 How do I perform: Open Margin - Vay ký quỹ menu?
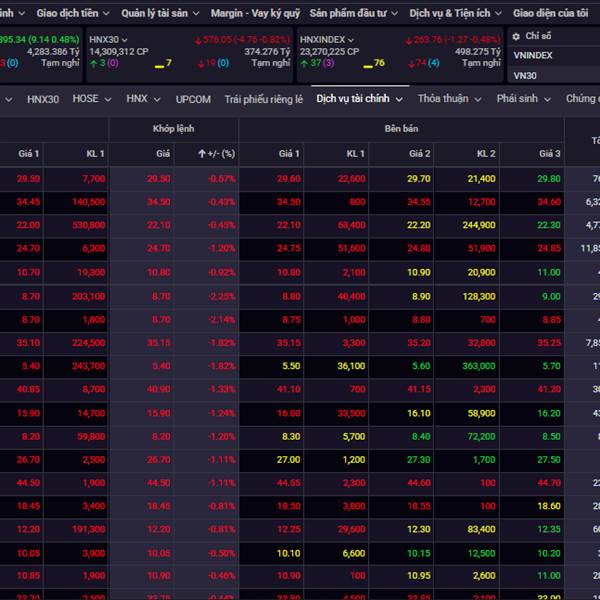click(255, 13)
